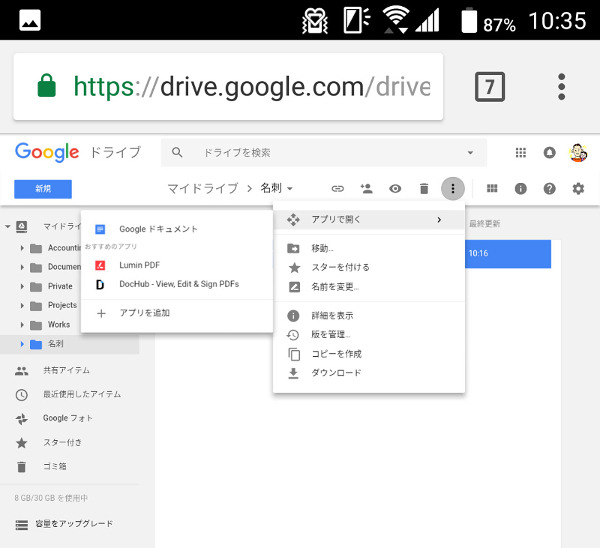
Task: Click the 8 GB/30 GB を使用中 storage text
Action: tap(51, 498)
